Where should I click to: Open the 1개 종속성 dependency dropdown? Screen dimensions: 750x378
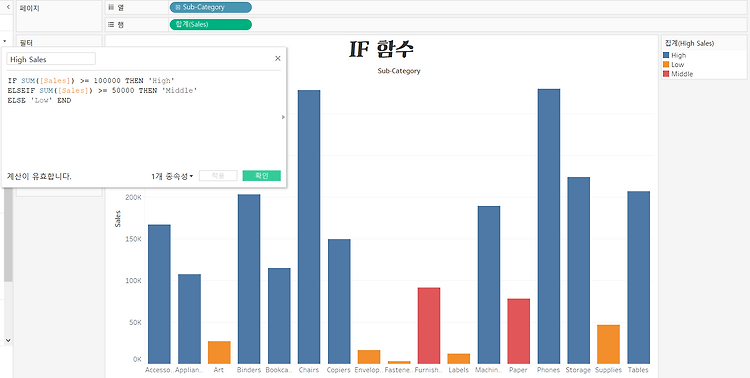(x=172, y=176)
